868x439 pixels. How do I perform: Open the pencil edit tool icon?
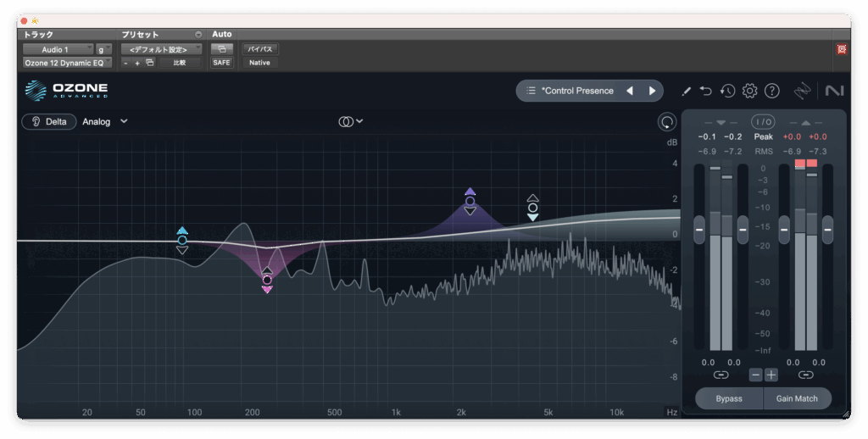click(x=686, y=91)
